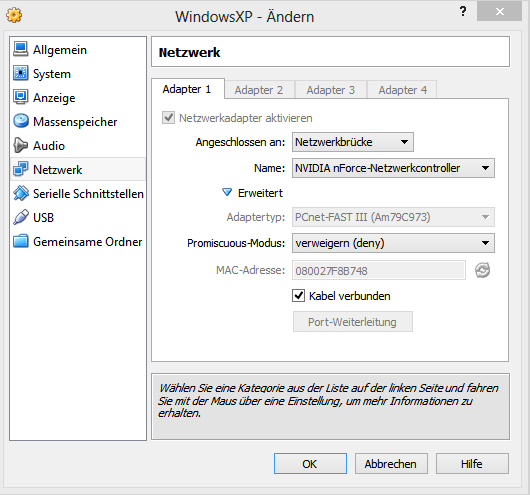Click the Port-Weiterleitung button

pos(353,322)
